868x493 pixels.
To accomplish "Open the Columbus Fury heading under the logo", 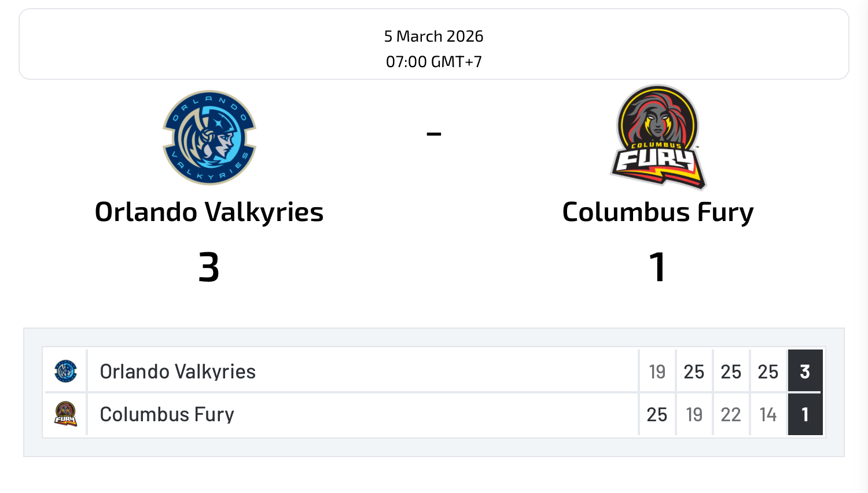I will click(x=658, y=212).
